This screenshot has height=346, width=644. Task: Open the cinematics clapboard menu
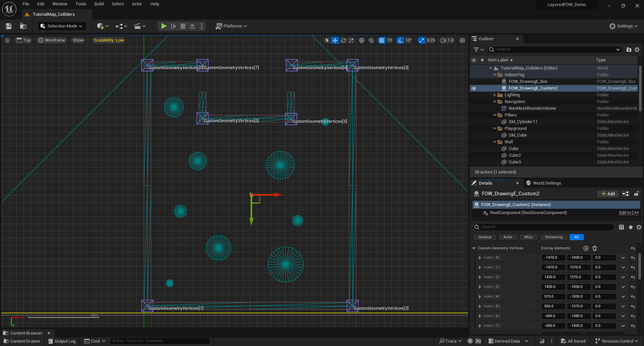point(140,26)
